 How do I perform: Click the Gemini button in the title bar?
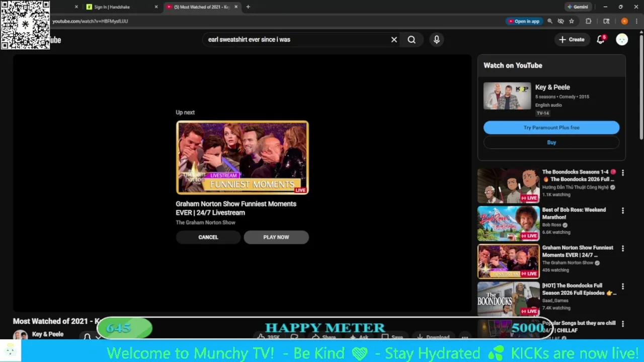(x=578, y=7)
